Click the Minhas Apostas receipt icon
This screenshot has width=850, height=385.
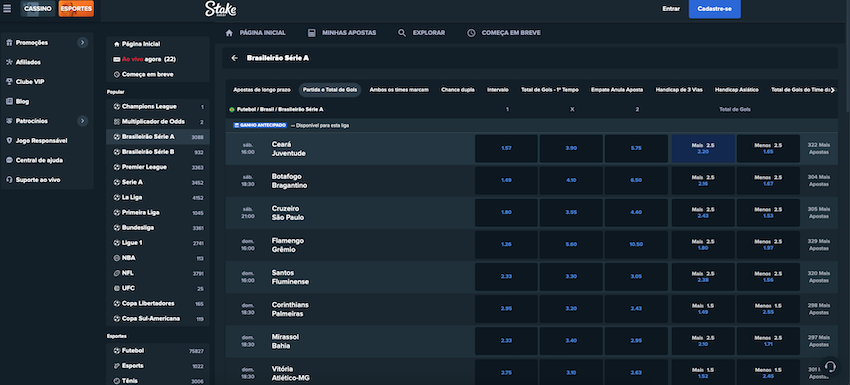pyautogui.click(x=311, y=33)
